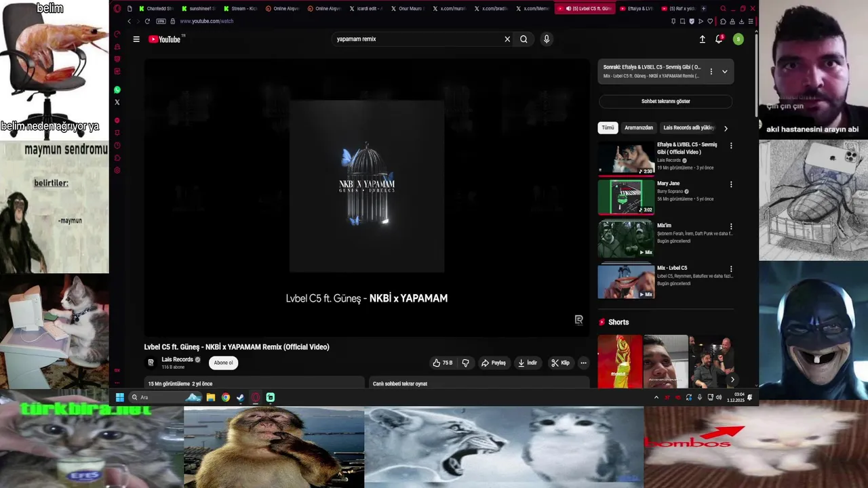Viewport: 868px width, 488px height.
Task: Open options for Mix - Lvbel C5
Action: click(x=731, y=269)
